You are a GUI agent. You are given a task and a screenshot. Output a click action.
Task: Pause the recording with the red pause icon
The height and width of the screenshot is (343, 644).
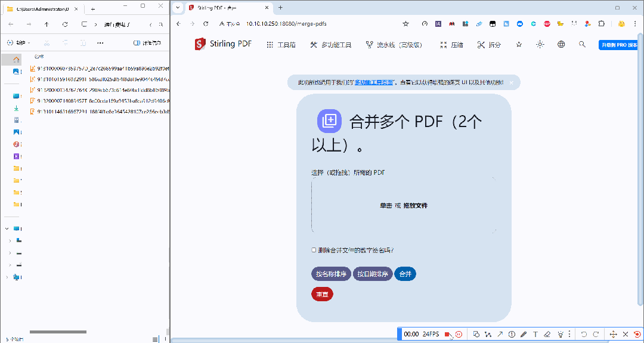click(x=459, y=335)
